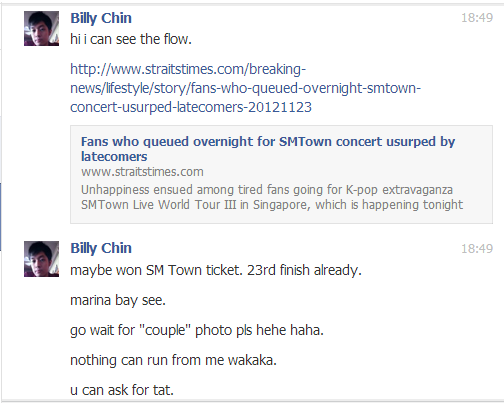Select the 'nothing can run from me wakaka.' line

[174, 360]
